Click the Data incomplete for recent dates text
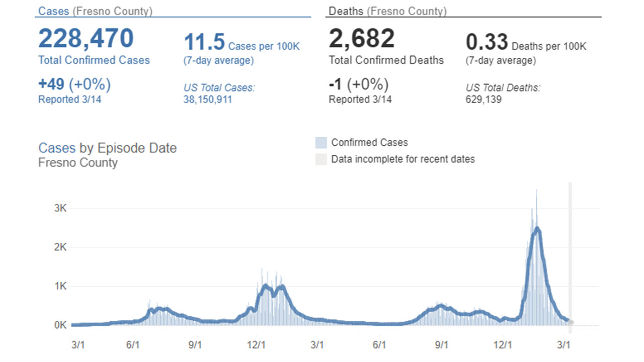644x362 pixels. point(403,159)
